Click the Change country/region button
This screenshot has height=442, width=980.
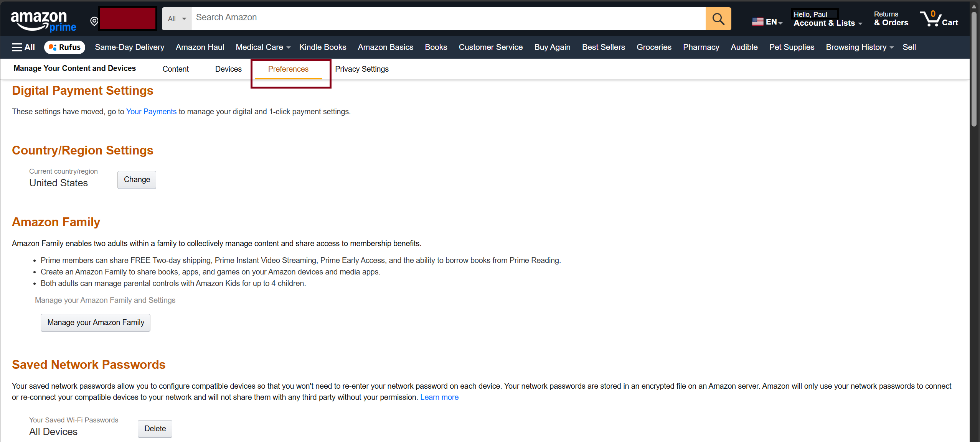[137, 180]
